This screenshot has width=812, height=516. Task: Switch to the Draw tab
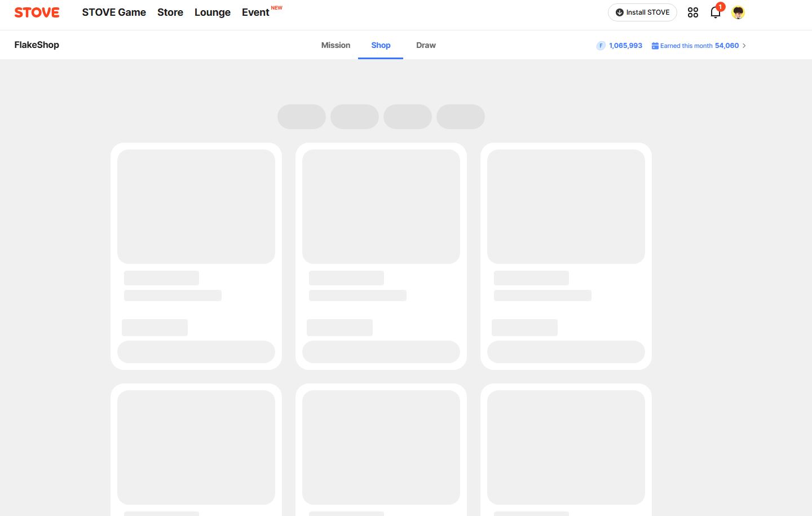(426, 45)
